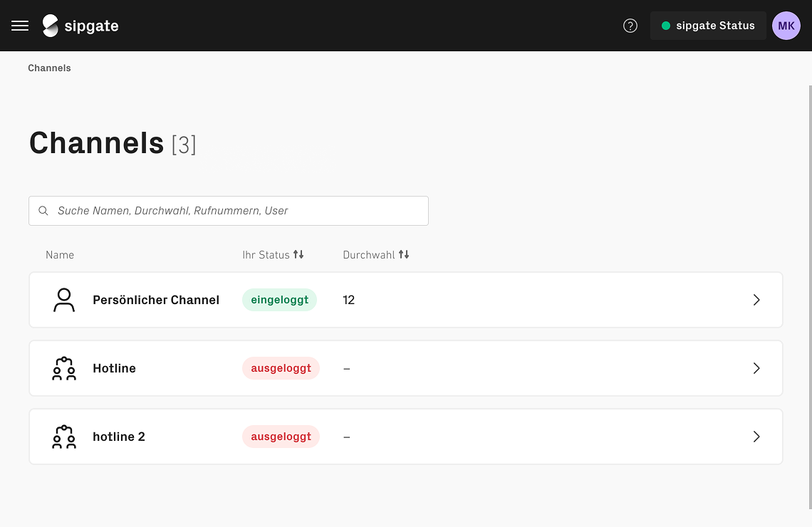Toggle the eingeloggt status badge
Viewport: 812px width, 527px height.
click(x=279, y=300)
